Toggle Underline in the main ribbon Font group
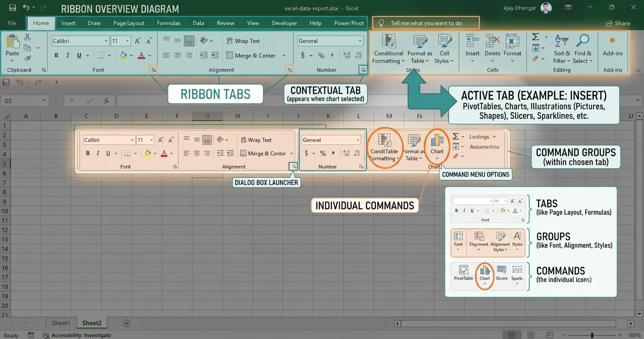The image size is (644, 339). 79,56
